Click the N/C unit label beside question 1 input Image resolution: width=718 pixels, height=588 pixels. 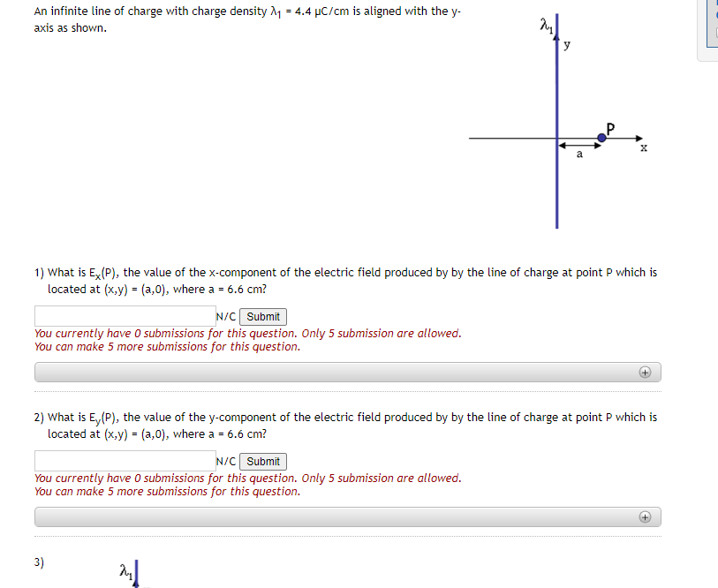223,316
